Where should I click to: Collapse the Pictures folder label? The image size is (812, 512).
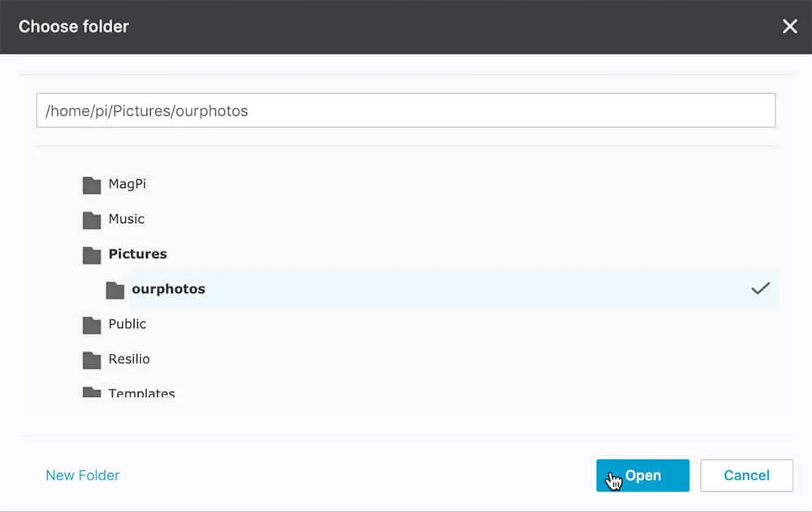138,254
